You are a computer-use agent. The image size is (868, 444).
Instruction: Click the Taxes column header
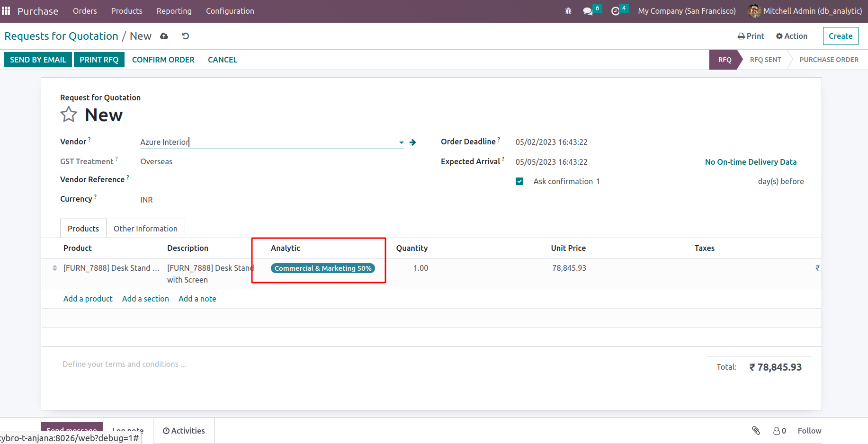point(704,248)
